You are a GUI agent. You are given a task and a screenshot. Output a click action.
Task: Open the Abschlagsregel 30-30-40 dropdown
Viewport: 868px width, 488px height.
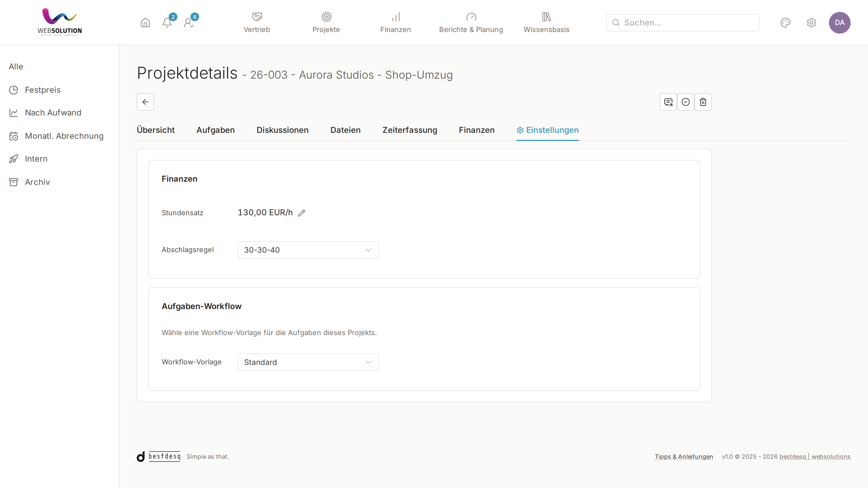(x=308, y=250)
